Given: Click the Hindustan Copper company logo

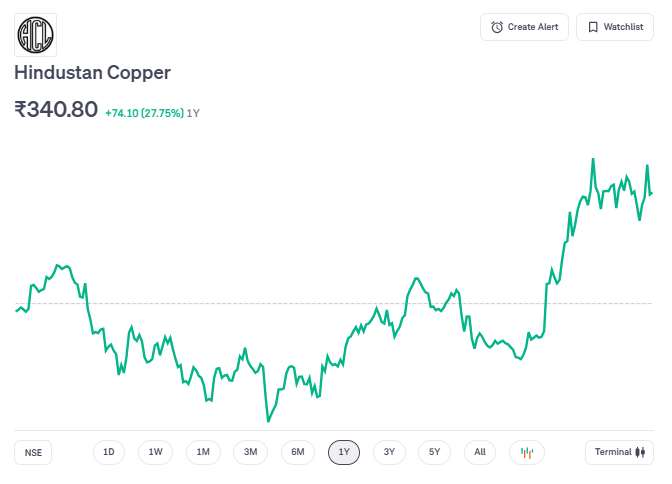Looking at the screenshot, I should tap(36, 34).
